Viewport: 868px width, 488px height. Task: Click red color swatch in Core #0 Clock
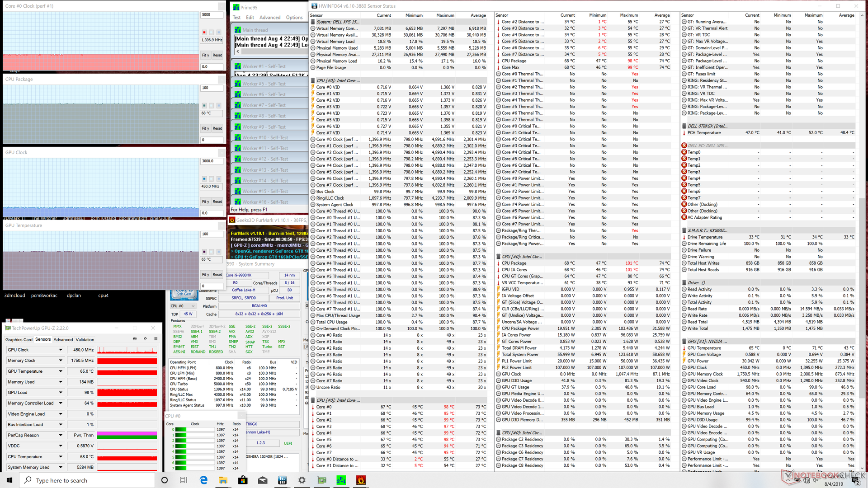point(204,32)
